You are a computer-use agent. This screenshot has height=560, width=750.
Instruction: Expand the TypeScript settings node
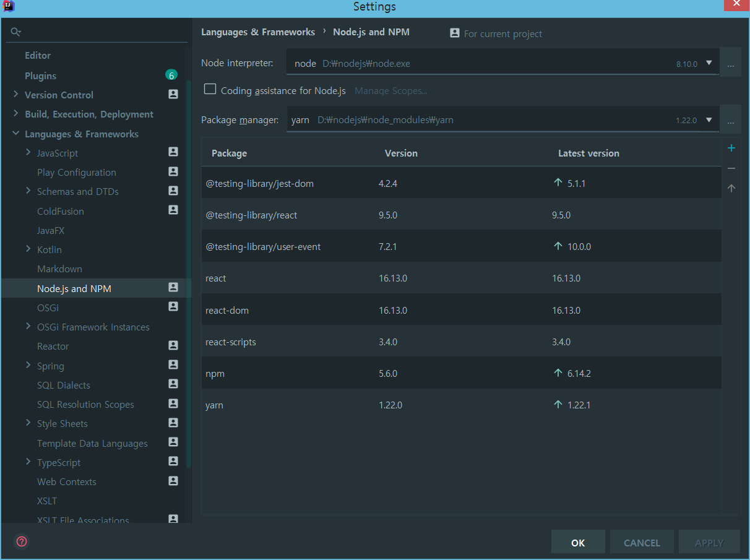pos(28,462)
